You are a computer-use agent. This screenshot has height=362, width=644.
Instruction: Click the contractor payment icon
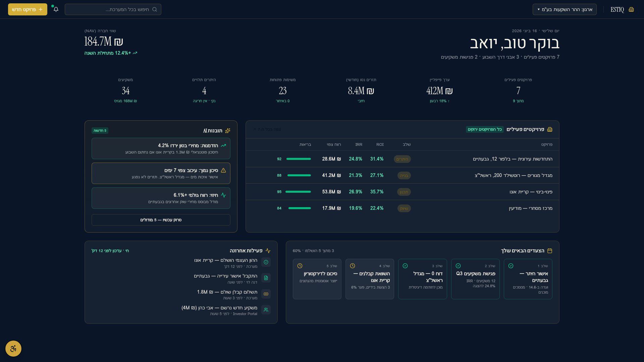point(266,294)
